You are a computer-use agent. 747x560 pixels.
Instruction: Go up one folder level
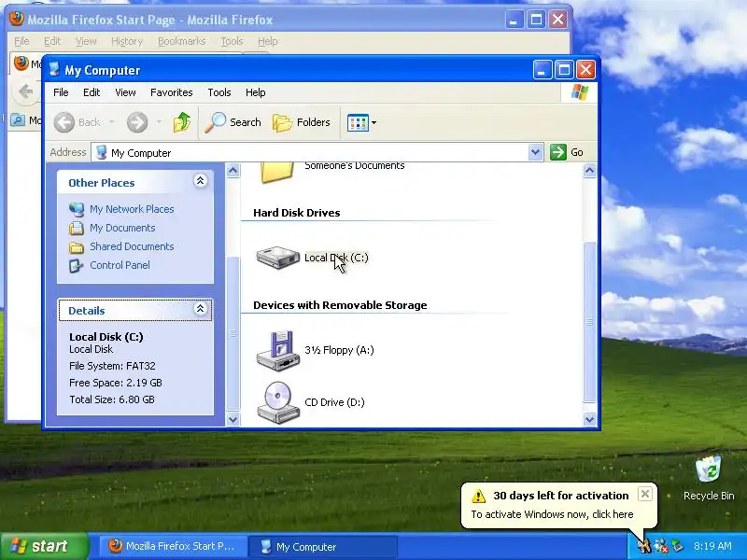tap(181, 122)
